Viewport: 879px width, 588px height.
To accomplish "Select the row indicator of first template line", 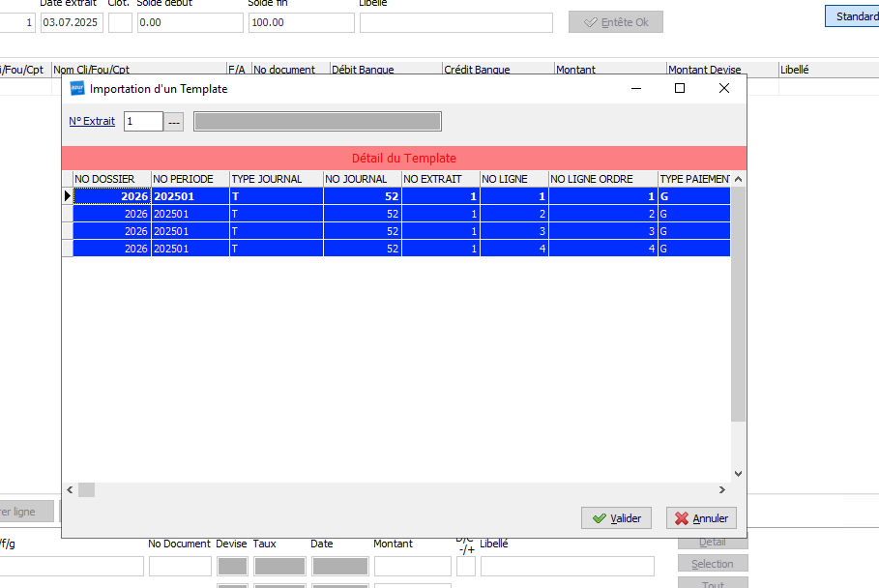I will pyautogui.click(x=68, y=196).
